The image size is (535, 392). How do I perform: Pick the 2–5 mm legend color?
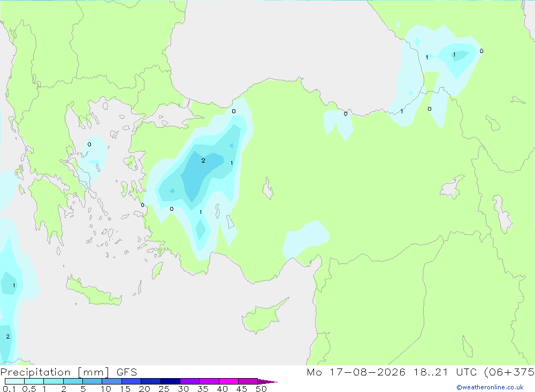click(x=73, y=381)
